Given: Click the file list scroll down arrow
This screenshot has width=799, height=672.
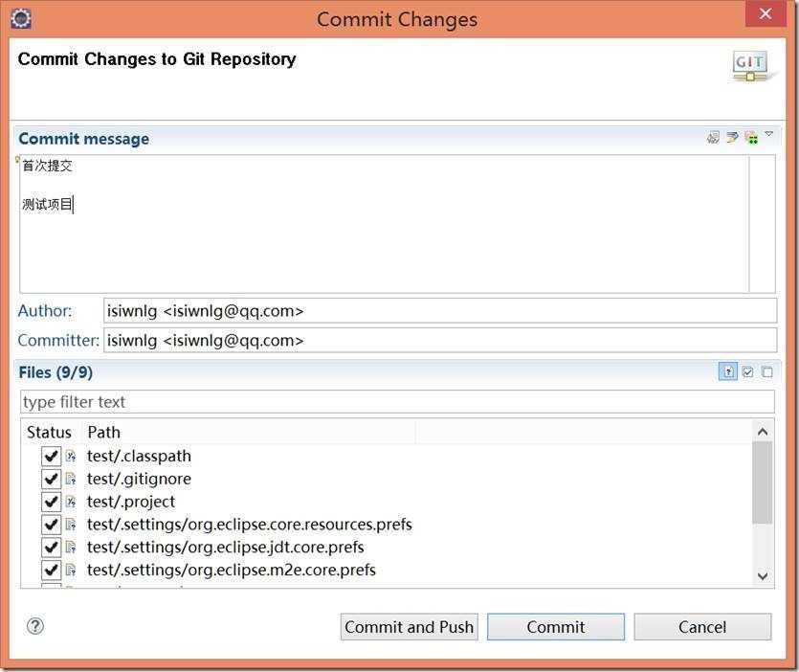Looking at the screenshot, I should [x=763, y=576].
